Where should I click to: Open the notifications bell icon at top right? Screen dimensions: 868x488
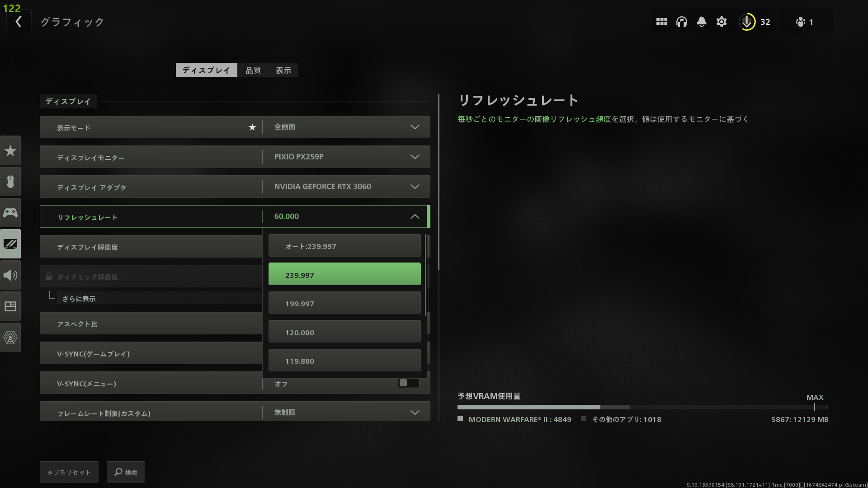tap(701, 21)
